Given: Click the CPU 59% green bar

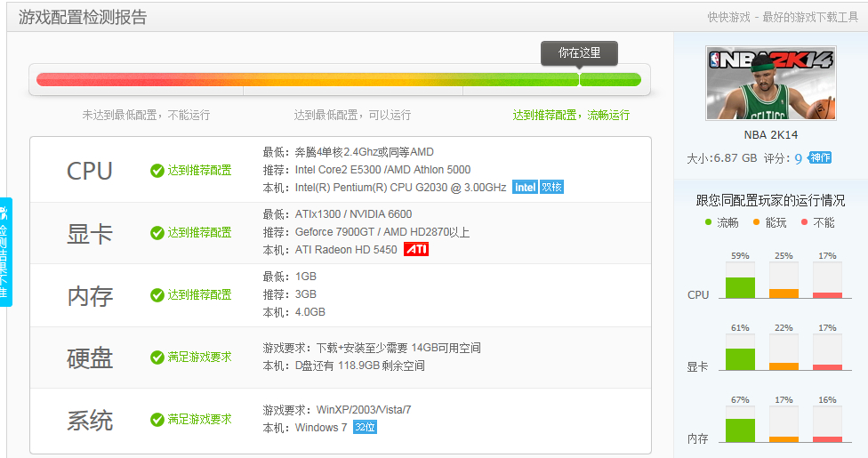Looking at the screenshot, I should point(740,287).
